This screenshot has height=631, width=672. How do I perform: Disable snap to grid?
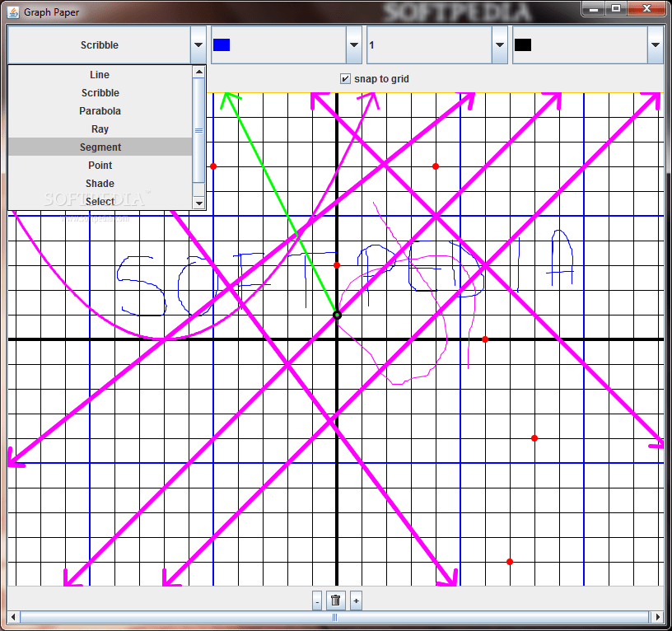click(x=345, y=78)
